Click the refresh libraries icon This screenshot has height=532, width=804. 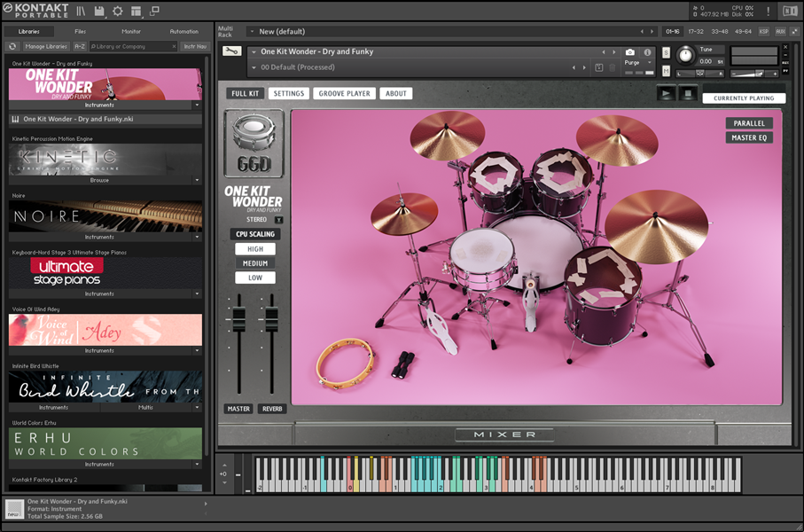(x=12, y=46)
